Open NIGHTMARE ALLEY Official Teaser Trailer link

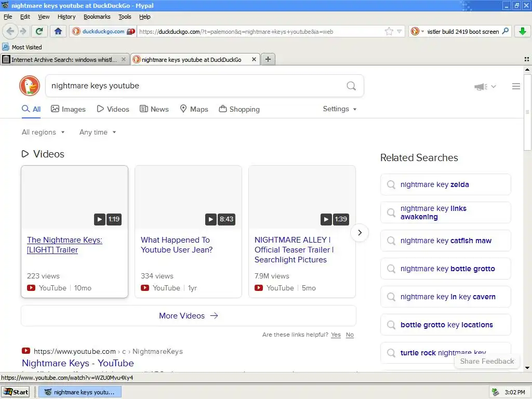(x=294, y=250)
